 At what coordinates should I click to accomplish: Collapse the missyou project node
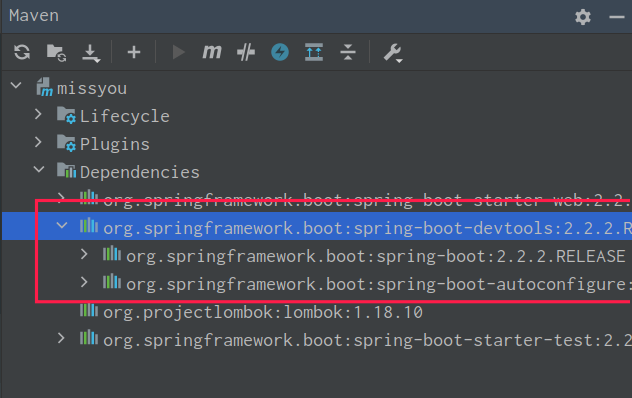pyautogui.click(x=16, y=85)
